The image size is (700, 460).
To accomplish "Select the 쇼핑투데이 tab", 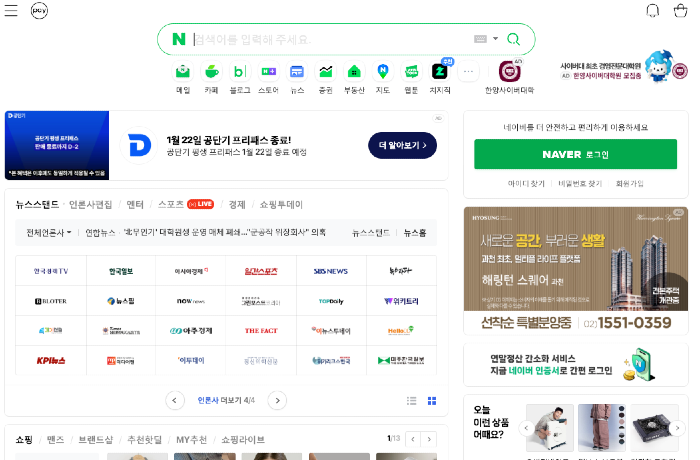I will click(281, 205).
